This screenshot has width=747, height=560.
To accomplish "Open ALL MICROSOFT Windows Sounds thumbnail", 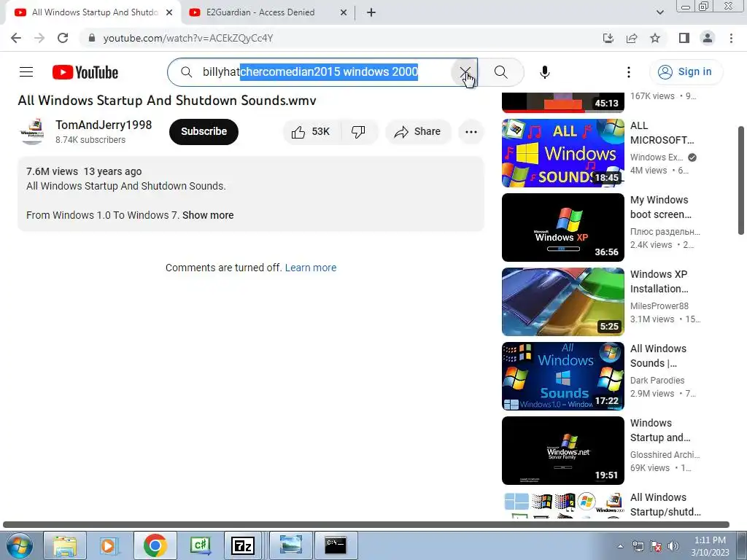I will click(562, 153).
